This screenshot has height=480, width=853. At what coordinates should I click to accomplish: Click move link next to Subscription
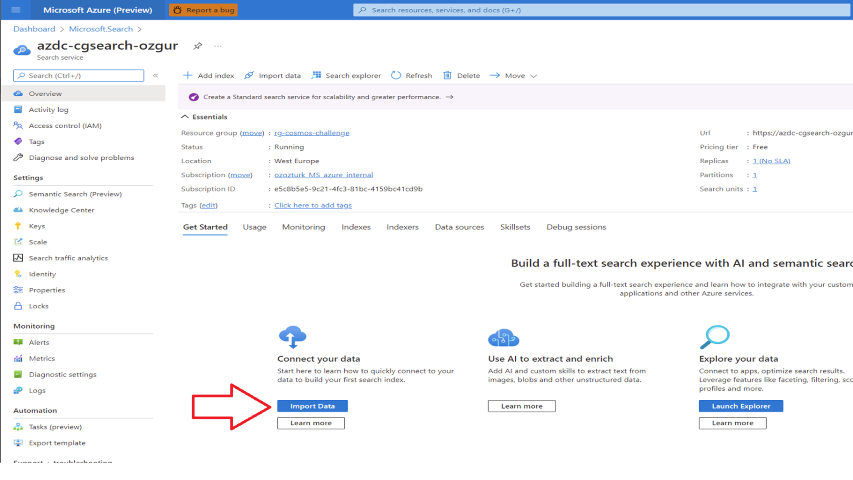click(x=240, y=175)
